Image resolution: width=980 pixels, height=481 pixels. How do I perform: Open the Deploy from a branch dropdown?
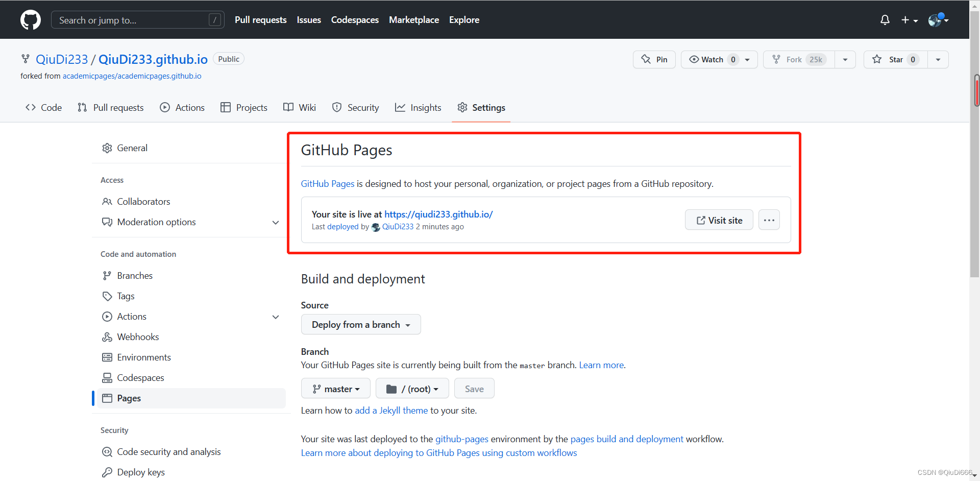click(x=361, y=325)
